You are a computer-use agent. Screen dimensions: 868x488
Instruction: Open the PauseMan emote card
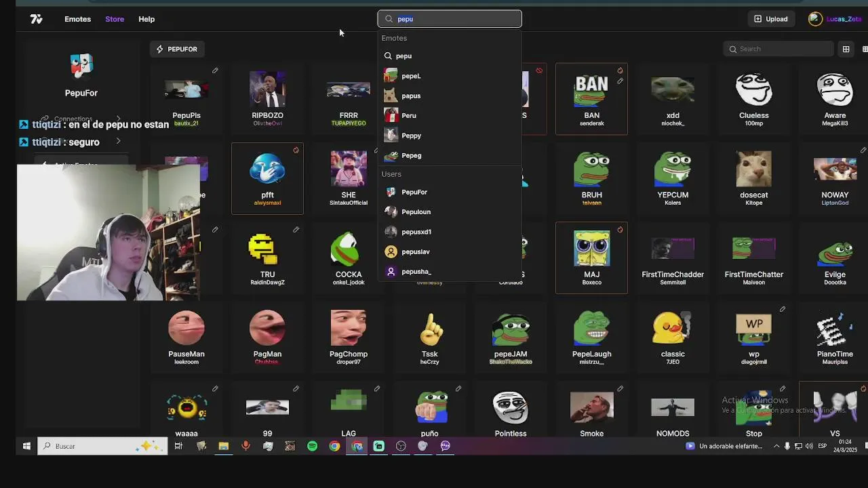186,338
